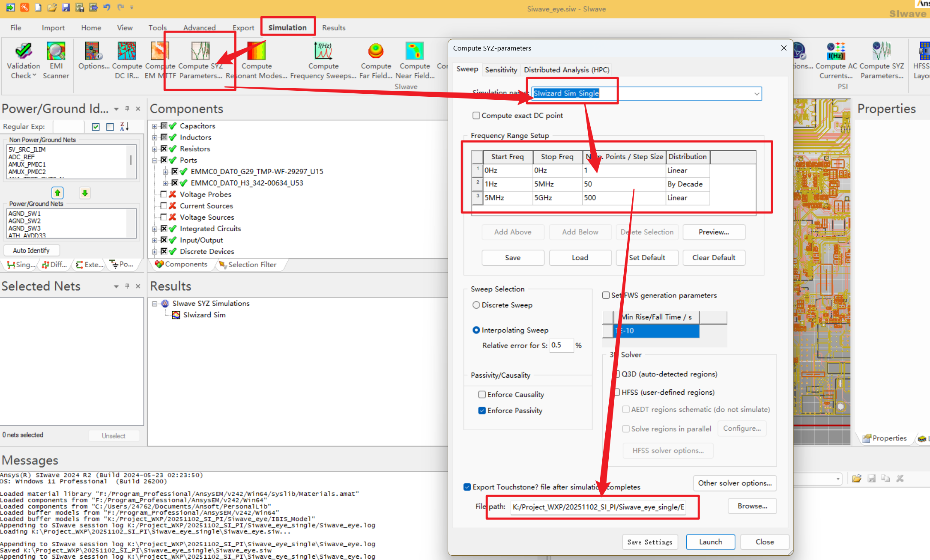Open the EMI Scanner tool
Viewport: 930px width, 560px height.
tap(56, 51)
